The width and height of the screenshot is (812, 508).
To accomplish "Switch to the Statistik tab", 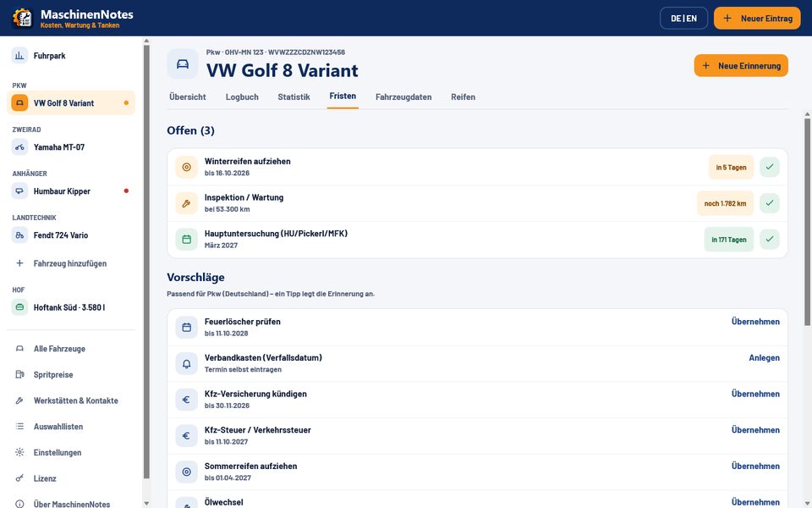I will pyautogui.click(x=294, y=97).
